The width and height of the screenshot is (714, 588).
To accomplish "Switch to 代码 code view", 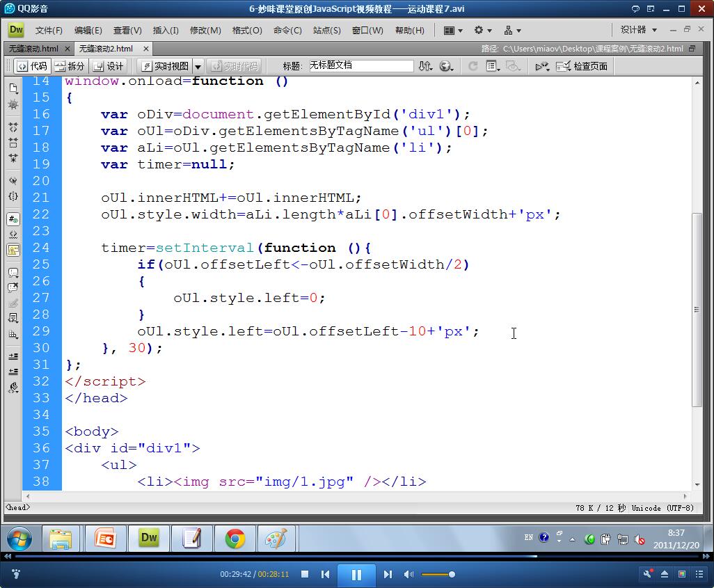I will [x=32, y=67].
